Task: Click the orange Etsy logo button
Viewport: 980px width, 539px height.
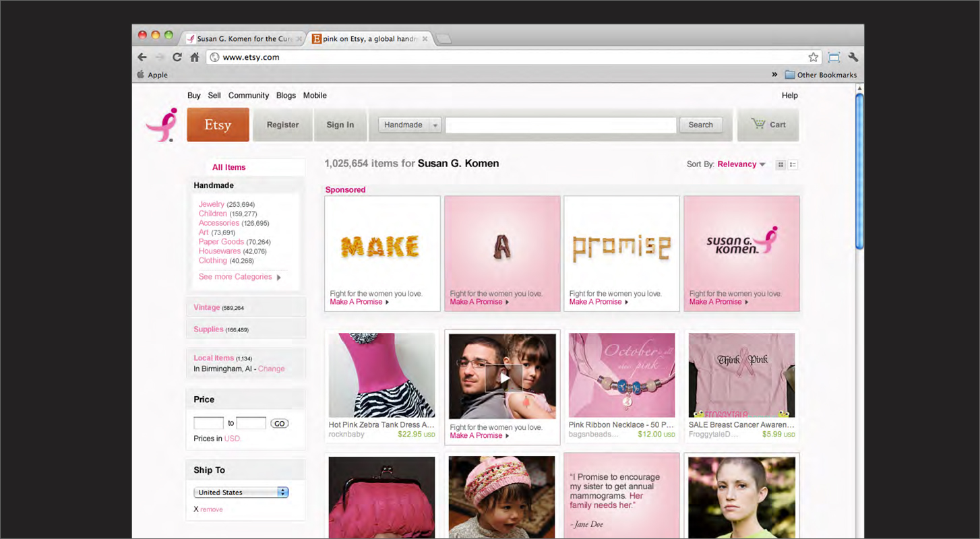Action: (x=218, y=125)
